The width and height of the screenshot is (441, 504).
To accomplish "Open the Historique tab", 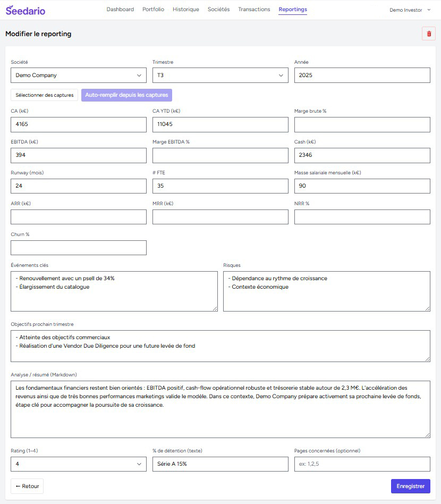I will tap(186, 10).
